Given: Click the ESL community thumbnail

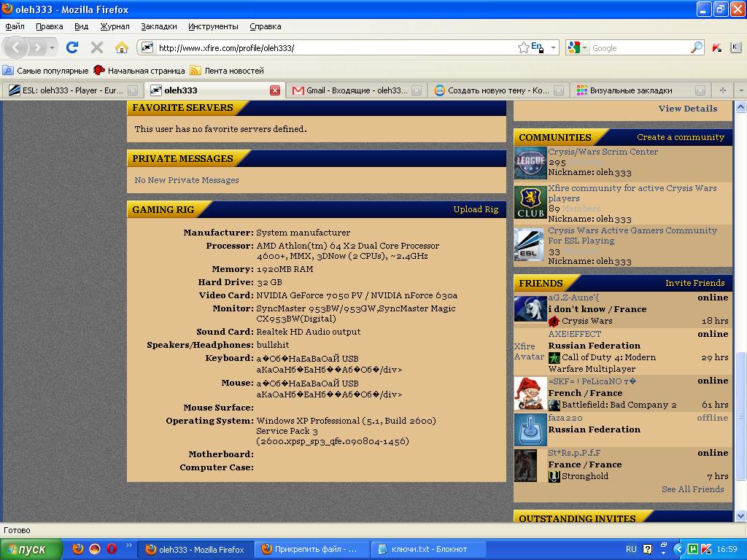Looking at the screenshot, I should pyautogui.click(x=530, y=245).
